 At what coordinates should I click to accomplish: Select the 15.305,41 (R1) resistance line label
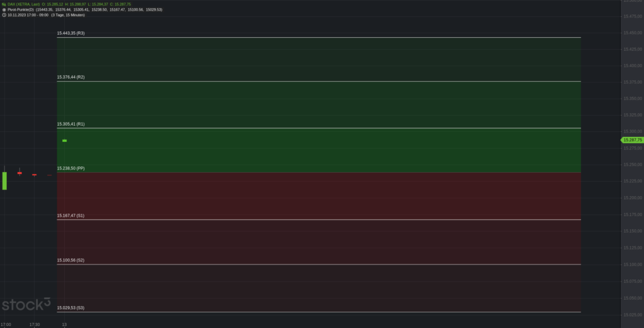pyautogui.click(x=70, y=124)
